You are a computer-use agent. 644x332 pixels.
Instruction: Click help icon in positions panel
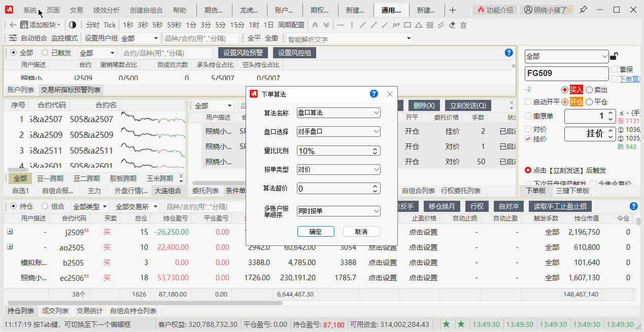(633, 206)
